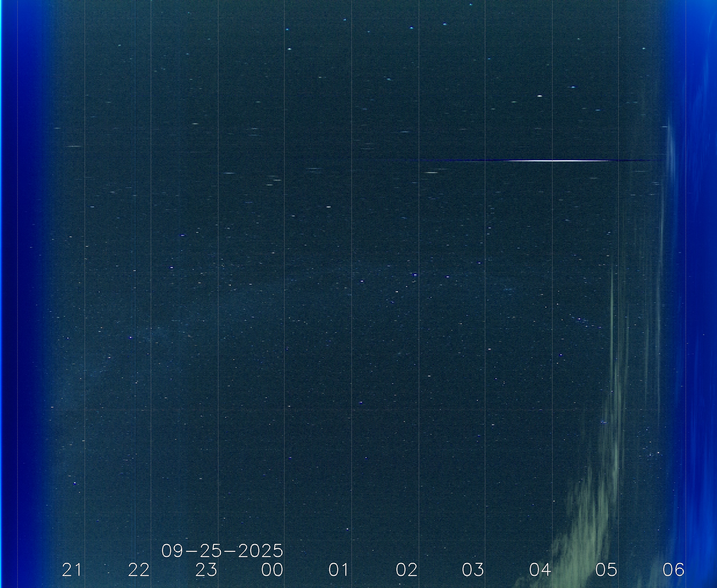Click the 22 hour label
Screen dimensions: 717x588
pyautogui.click(x=139, y=570)
